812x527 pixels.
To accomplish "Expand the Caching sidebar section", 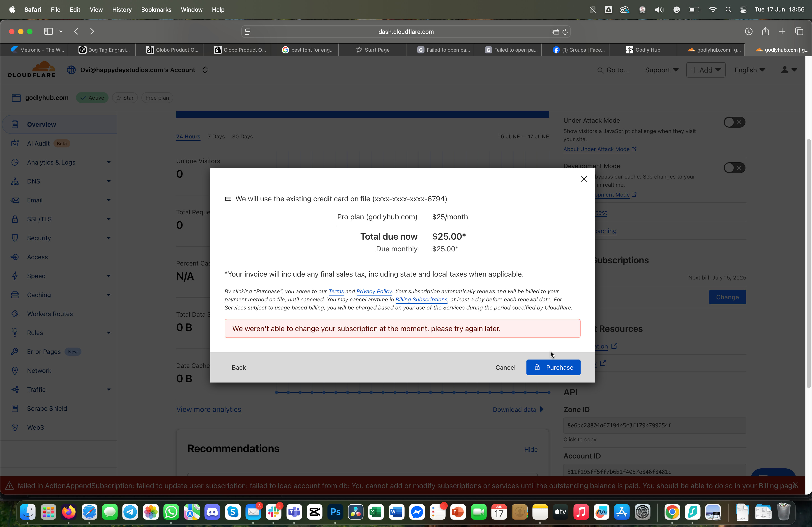I will pyautogui.click(x=108, y=295).
